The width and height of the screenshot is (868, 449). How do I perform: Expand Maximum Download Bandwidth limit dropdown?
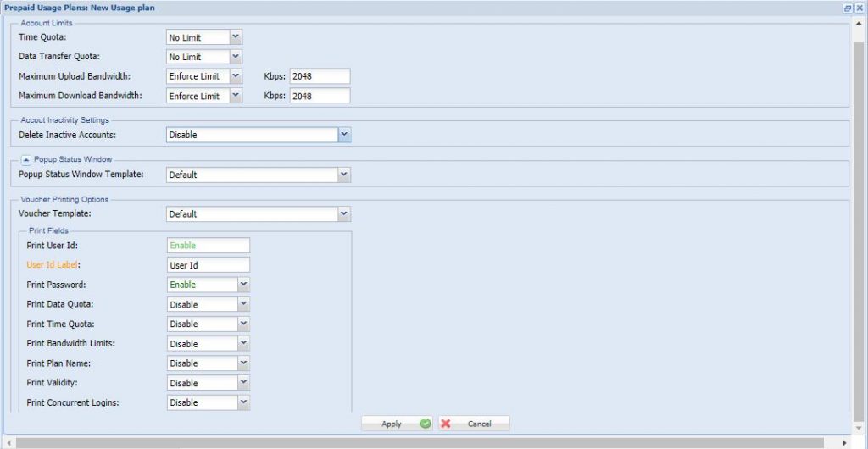pyautogui.click(x=236, y=96)
